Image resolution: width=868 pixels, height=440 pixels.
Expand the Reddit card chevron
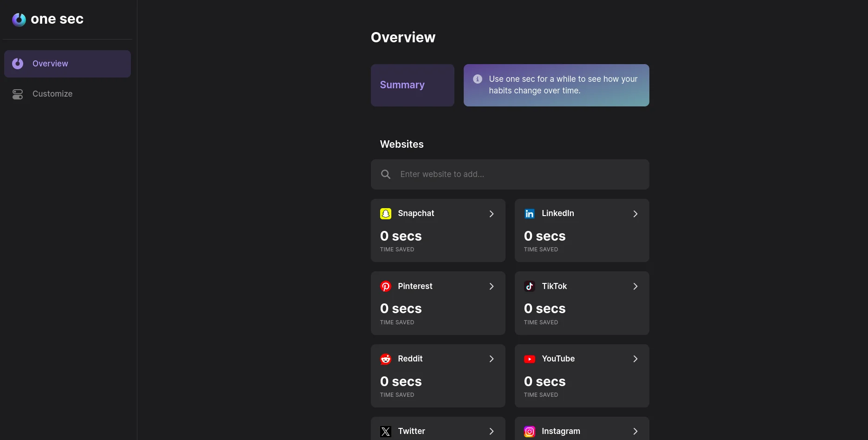(492, 359)
